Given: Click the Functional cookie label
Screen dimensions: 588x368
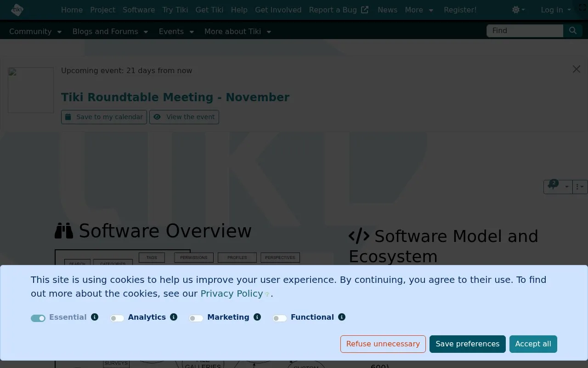Looking at the screenshot, I should [312, 317].
